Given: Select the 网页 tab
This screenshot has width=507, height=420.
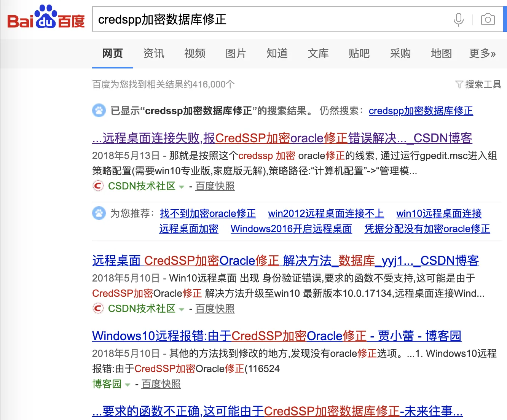Looking at the screenshot, I should [113, 53].
